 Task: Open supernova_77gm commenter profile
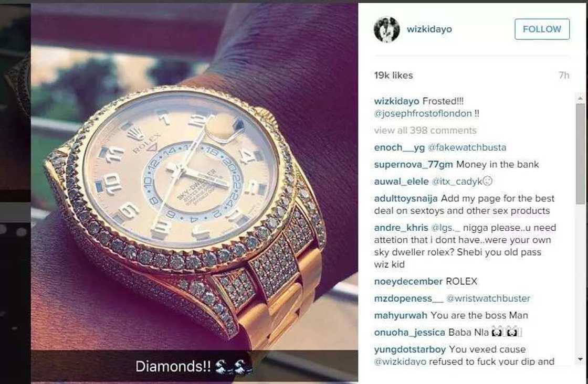tap(414, 165)
